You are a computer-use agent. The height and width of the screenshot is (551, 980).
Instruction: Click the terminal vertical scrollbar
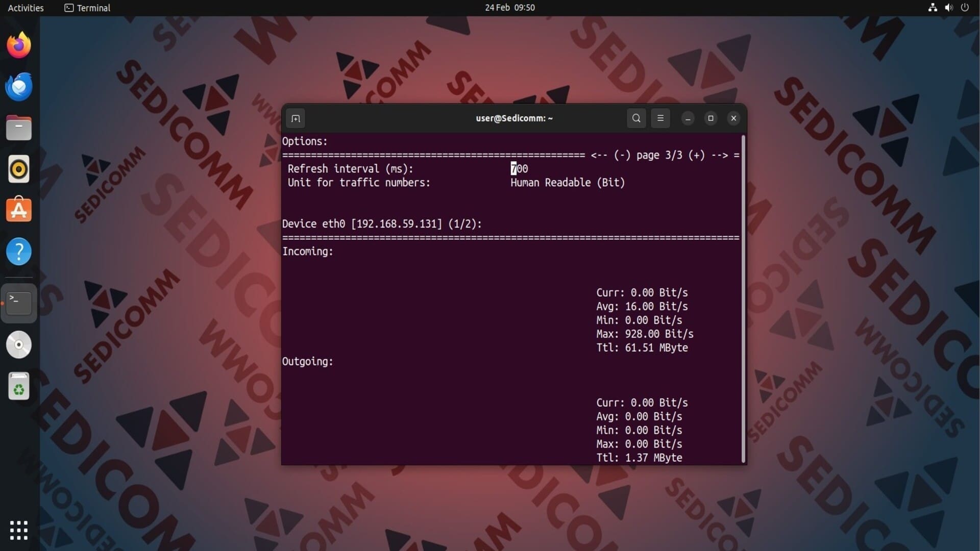743,298
